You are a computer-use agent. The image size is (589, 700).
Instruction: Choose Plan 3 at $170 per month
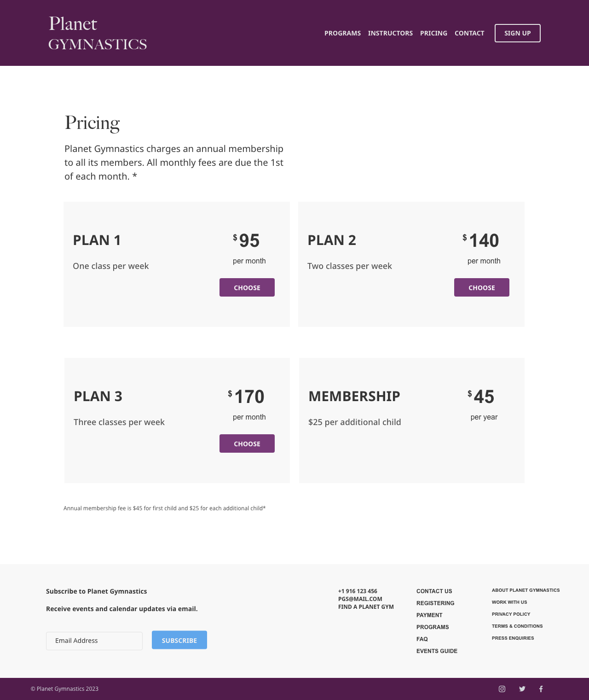(247, 443)
